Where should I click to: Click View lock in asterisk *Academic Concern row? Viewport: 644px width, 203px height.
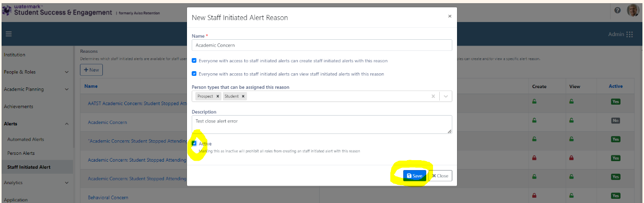[x=571, y=139]
